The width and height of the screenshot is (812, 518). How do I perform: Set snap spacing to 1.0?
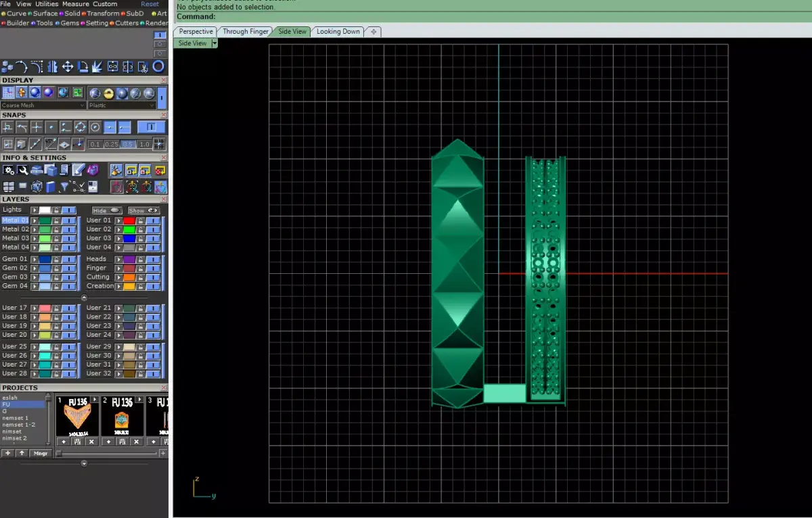pyautogui.click(x=144, y=144)
